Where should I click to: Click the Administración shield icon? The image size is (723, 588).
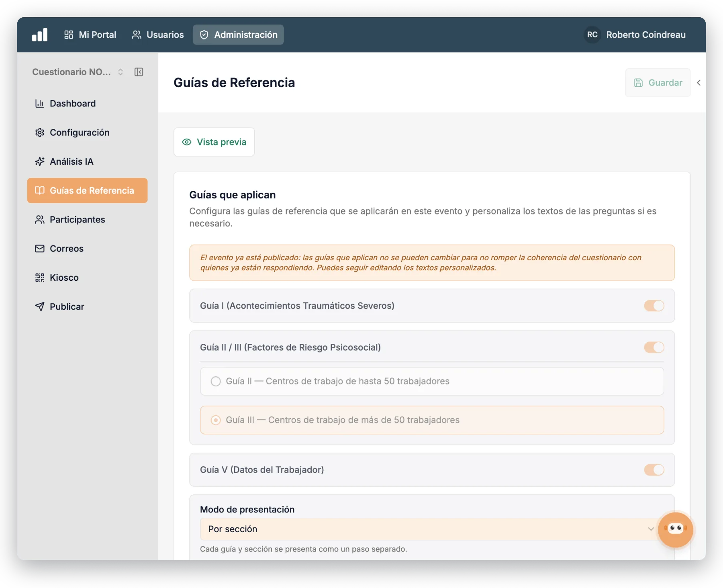pos(204,35)
